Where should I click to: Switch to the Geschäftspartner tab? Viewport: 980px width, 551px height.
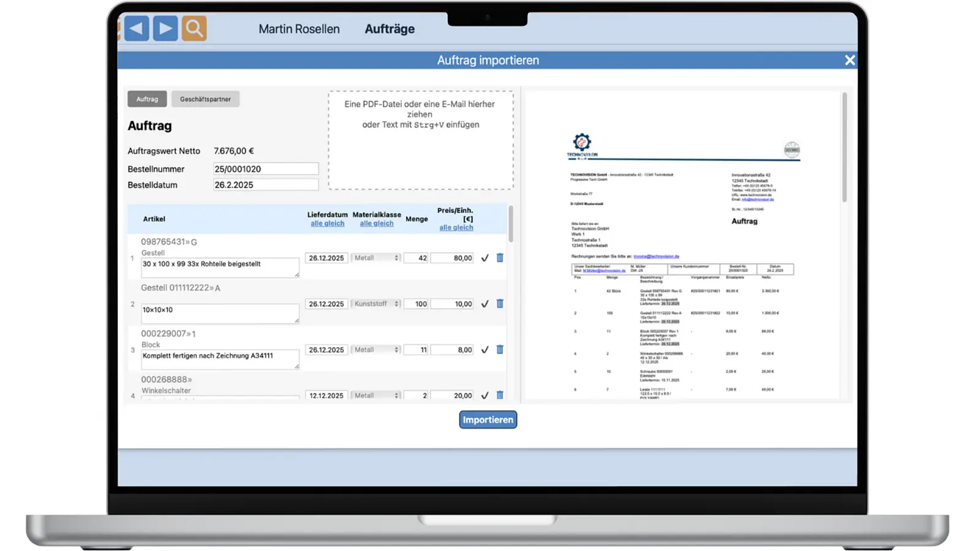[x=205, y=99]
